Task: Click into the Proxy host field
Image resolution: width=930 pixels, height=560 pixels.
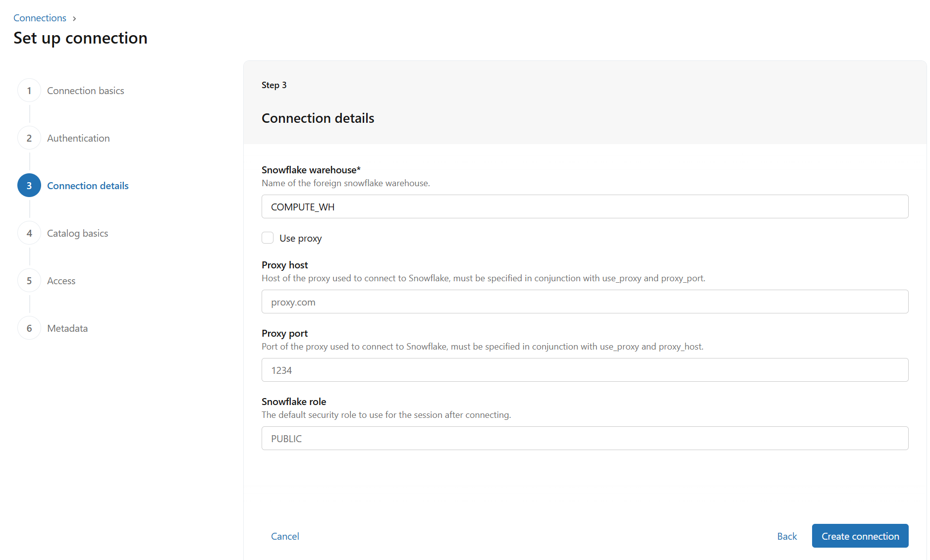Action: click(x=585, y=302)
